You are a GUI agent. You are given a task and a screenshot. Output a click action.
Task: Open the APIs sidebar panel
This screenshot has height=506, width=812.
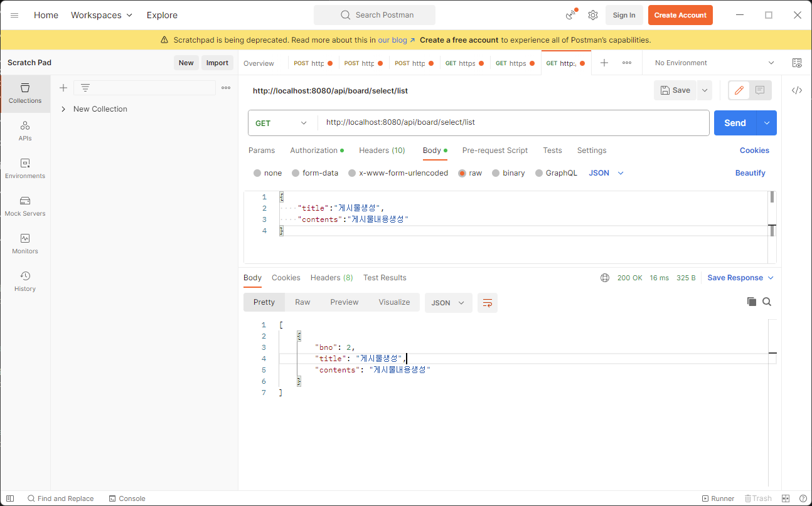(x=25, y=131)
